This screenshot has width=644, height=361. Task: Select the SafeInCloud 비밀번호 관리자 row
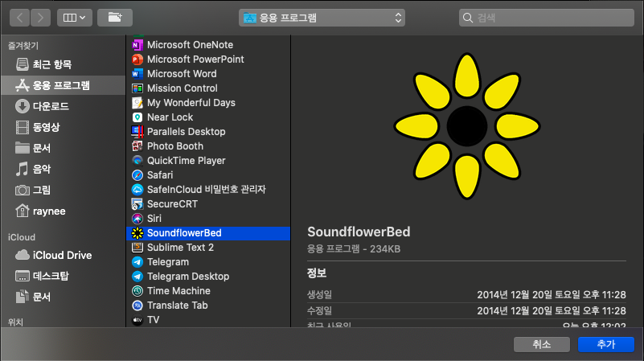(208, 189)
